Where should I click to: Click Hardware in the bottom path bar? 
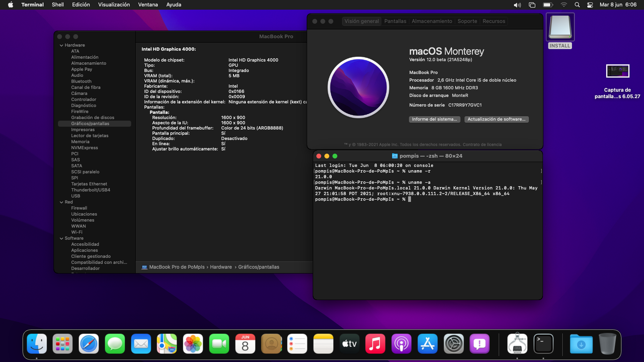click(221, 267)
